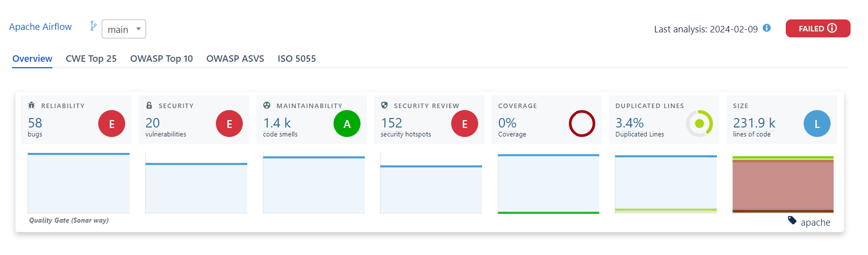Click the FAILED quality gate button
The width and height of the screenshot is (868, 255).
pos(818,28)
